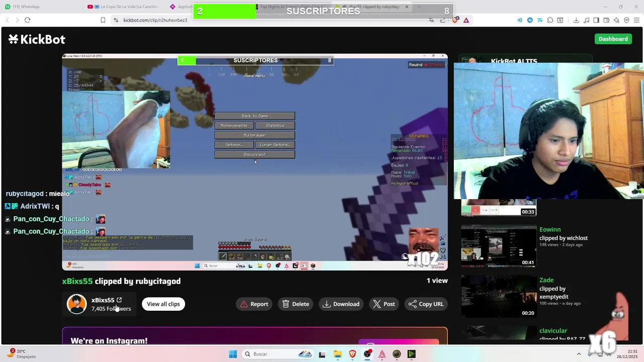Viewport: 644px width, 362px height.
Task: Reload the current page
Action: pos(27,20)
